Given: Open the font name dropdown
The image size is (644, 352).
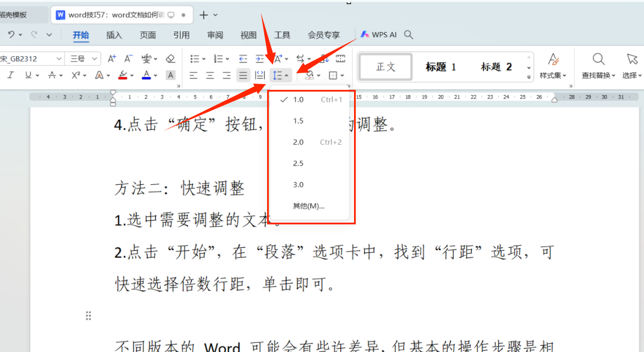Looking at the screenshot, I should (x=59, y=59).
